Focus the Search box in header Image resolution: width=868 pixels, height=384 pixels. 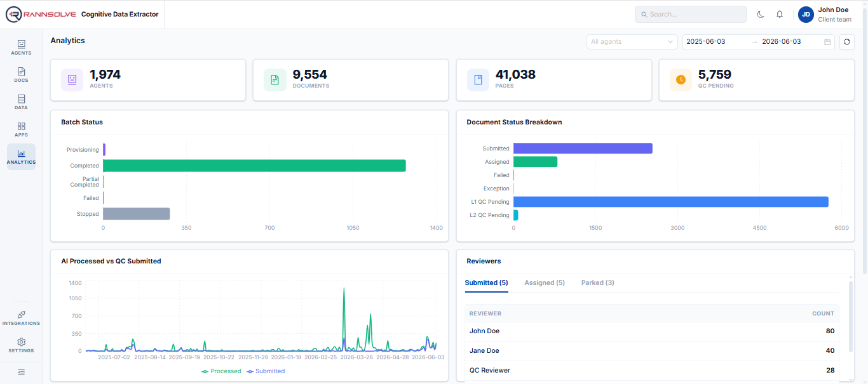click(691, 14)
